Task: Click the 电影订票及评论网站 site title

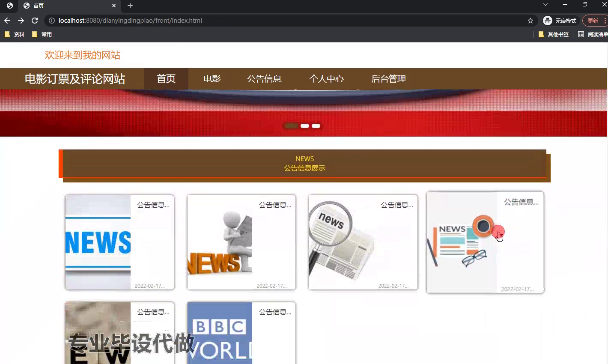Action: (x=75, y=79)
